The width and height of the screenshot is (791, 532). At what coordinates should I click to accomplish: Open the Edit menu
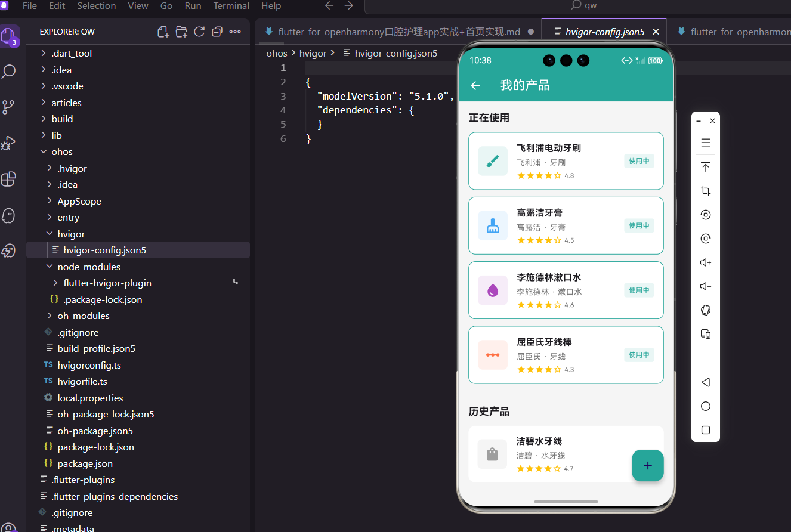57,6
